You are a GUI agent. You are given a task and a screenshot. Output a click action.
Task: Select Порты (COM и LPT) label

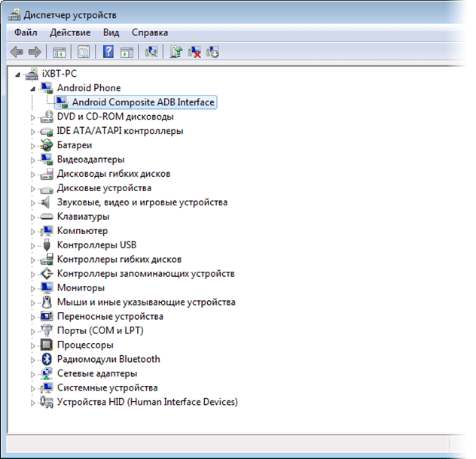pyautogui.click(x=100, y=330)
